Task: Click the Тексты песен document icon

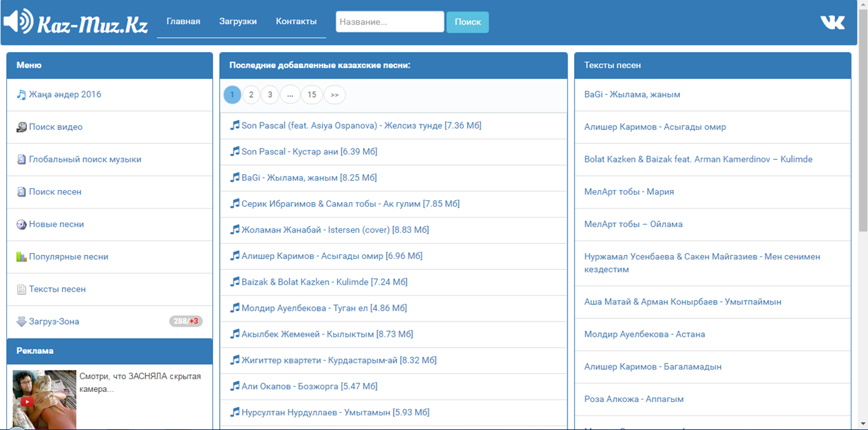Action: point(22,289)
